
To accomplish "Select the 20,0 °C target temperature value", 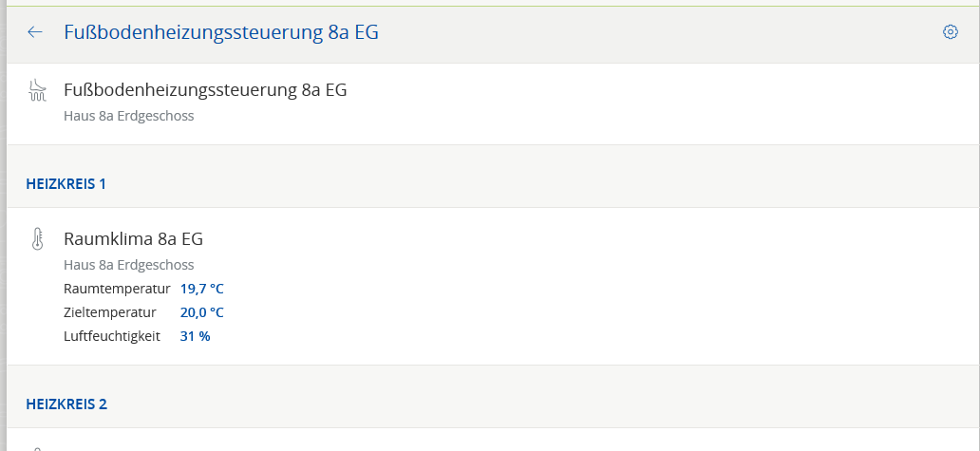I will pyautogui.click(x=201, y=312).
